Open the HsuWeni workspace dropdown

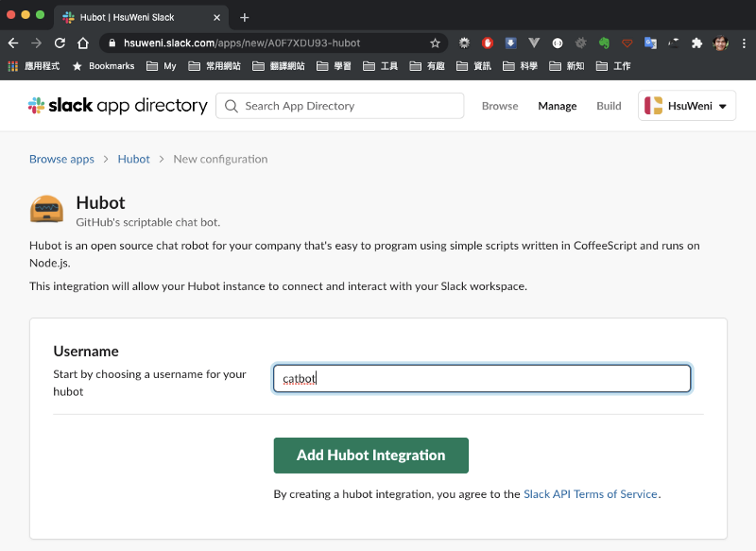tap(687, 106)
